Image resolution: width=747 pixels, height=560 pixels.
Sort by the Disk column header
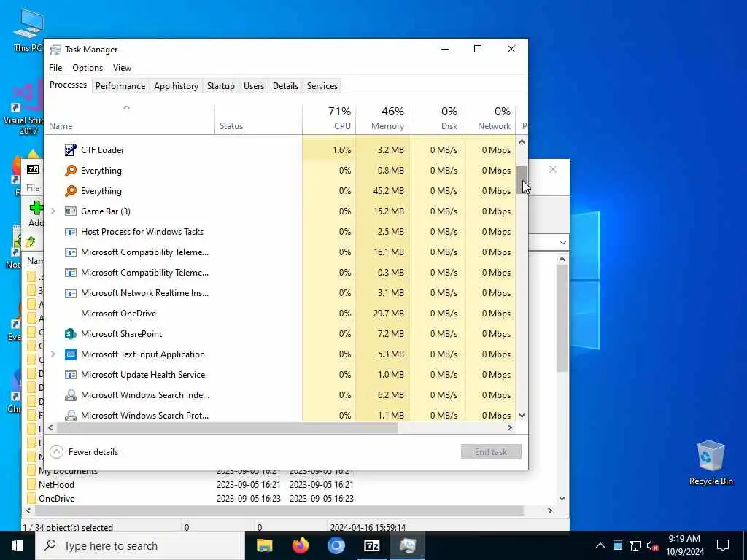[436, 119]
